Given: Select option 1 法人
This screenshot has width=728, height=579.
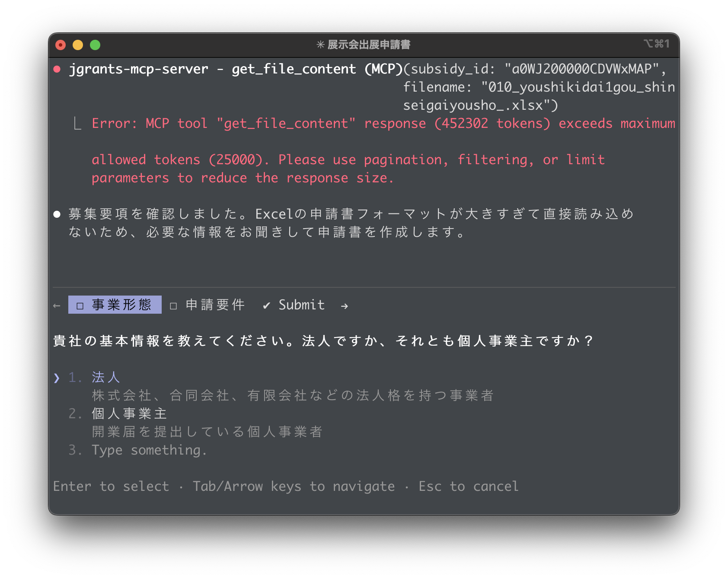Looking at the screenshot, I should [x=105, y=377].
